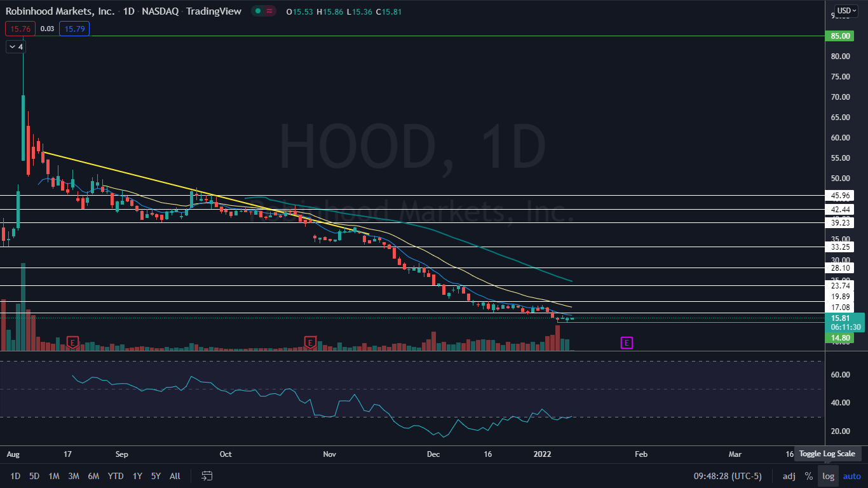Viewport: 868px width, 488px height.
Task: Click the 85.00 green price line label
Action: click(x=841, y=36)
